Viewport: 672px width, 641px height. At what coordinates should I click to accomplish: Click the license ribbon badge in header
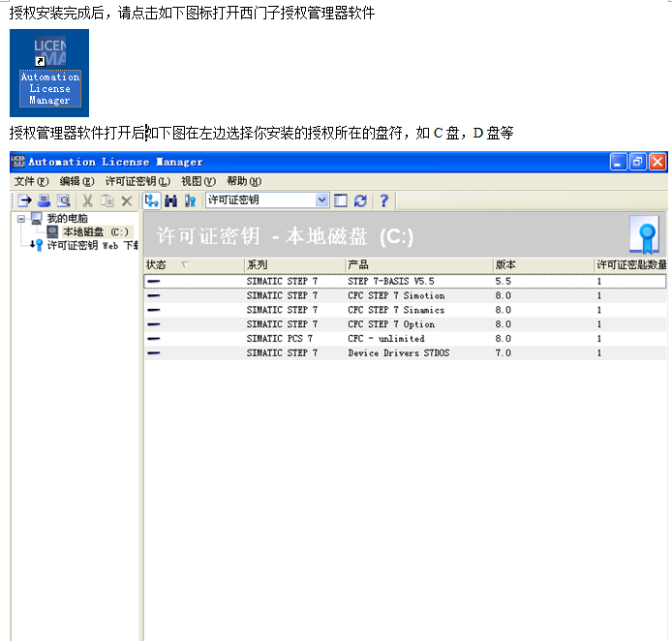644,234
